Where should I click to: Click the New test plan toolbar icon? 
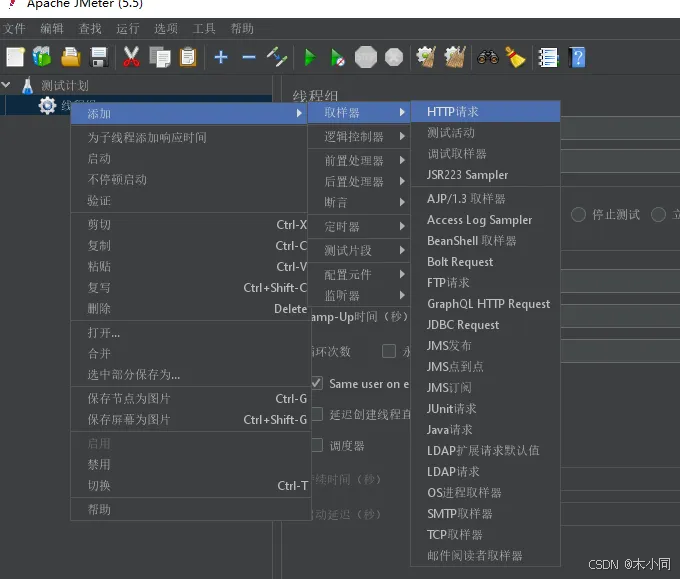[x=15, y=57]
